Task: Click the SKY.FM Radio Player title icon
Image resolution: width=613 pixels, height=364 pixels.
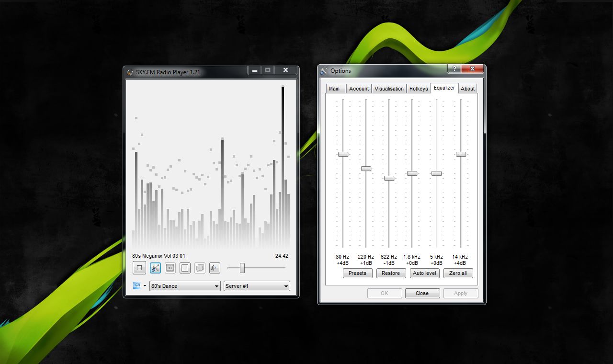Action: (x=130, y=72)
